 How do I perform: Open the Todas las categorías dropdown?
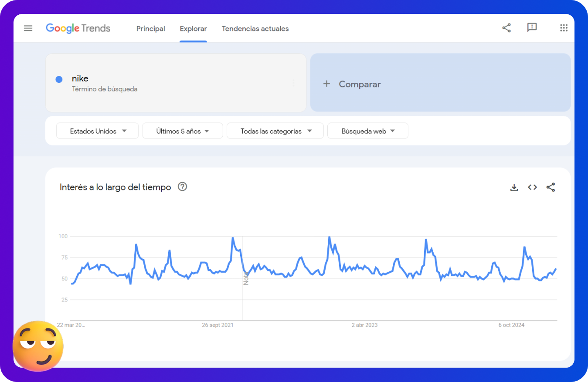(275, 131)
